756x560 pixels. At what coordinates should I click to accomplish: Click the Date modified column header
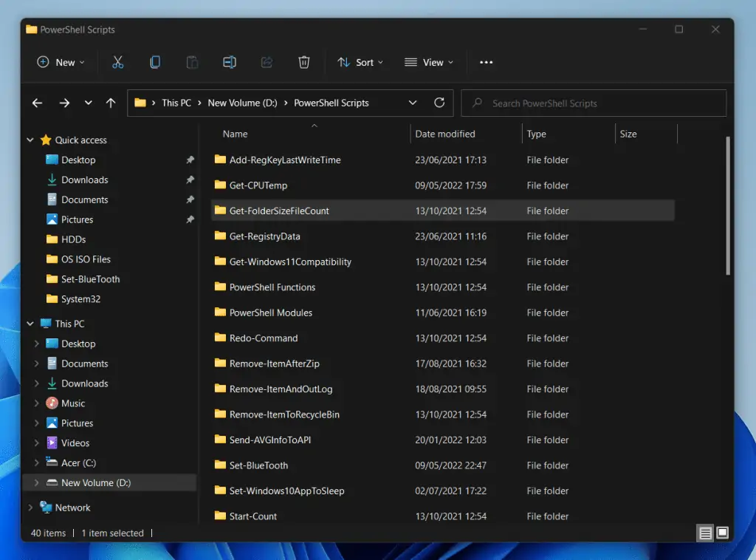(x=466, y=134)
